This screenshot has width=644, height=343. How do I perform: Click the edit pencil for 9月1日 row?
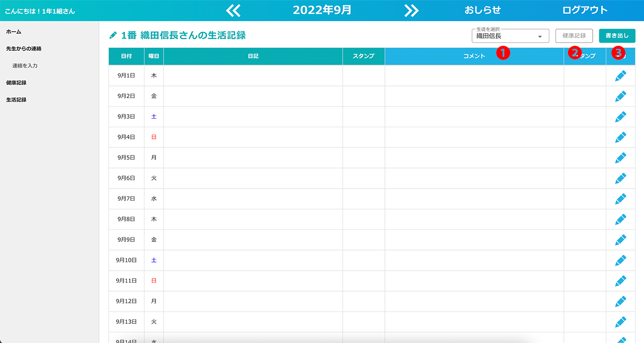pos(620,75)
